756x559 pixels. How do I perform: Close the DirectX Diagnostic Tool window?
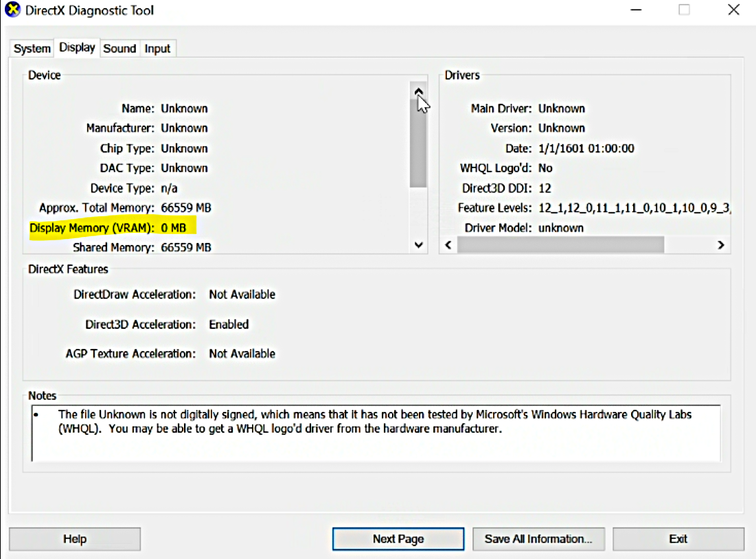[x=733, y=10]
